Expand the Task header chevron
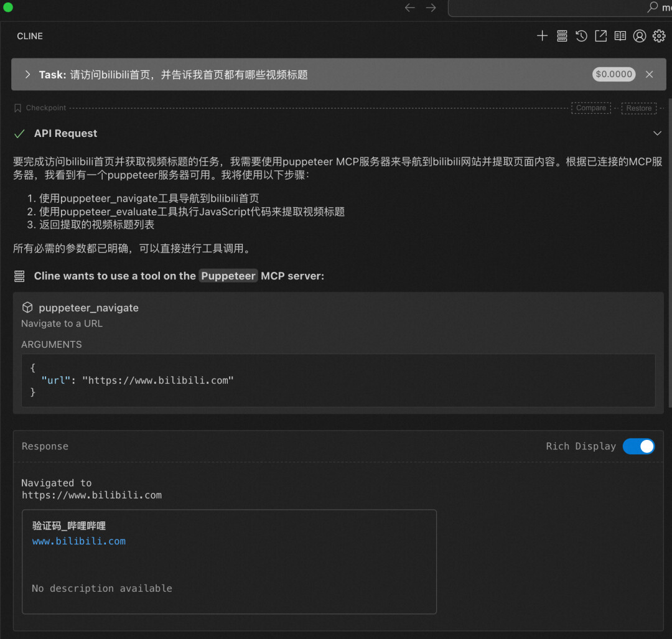Viewport: 672px width, 639px height. (27, 75)
